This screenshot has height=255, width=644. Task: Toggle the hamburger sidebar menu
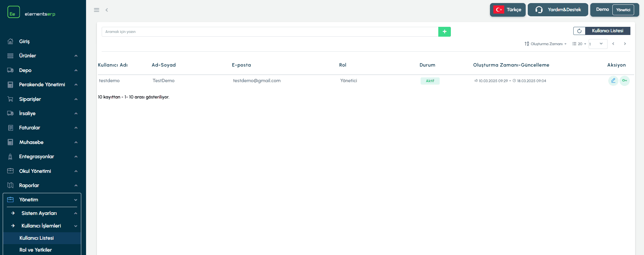pos(97,10)
